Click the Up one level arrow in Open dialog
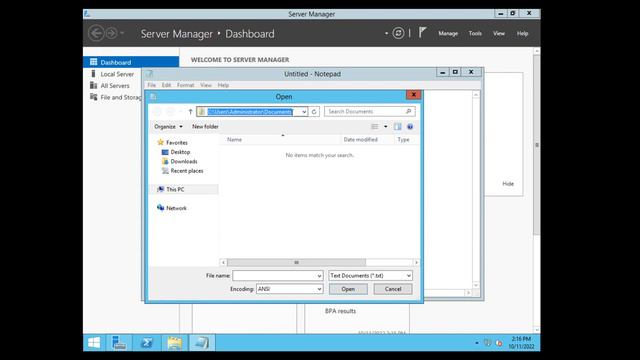 [190, 111]
